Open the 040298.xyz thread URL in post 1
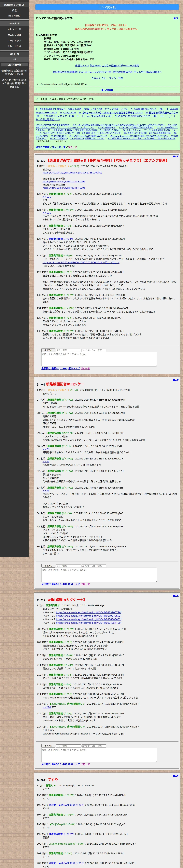 [72, 173]
